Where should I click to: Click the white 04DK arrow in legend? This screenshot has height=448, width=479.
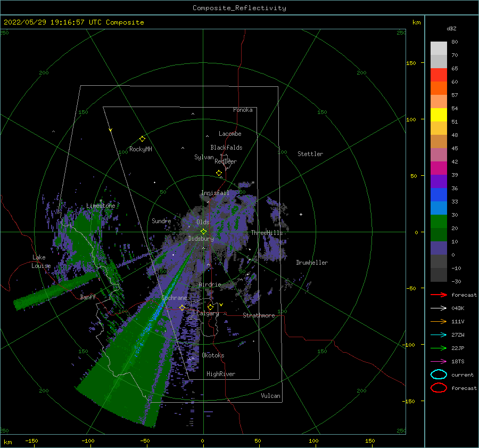point(439,308)
